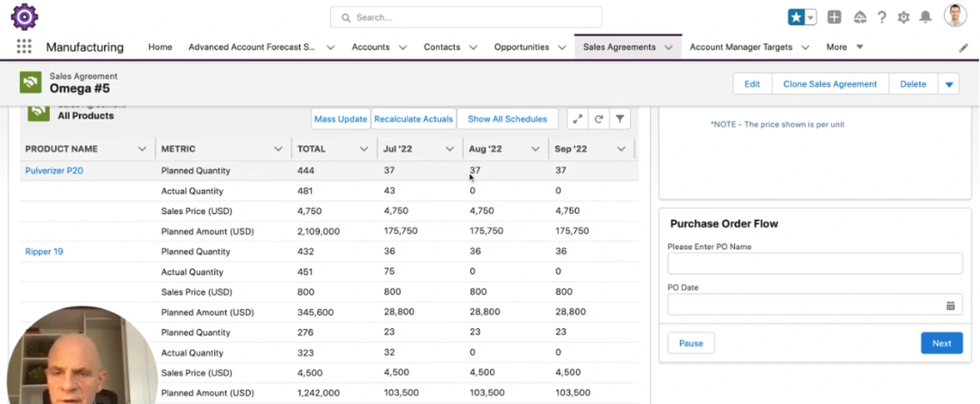The width and height of the screenshot is (980, 404).
Task: Click the All Products list icon
Action: click(38, 111)
